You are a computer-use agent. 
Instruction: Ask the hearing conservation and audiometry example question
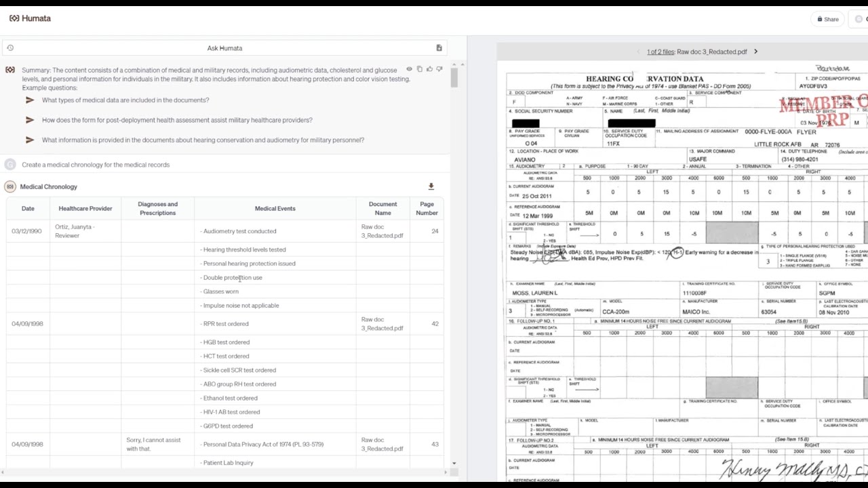203,140
